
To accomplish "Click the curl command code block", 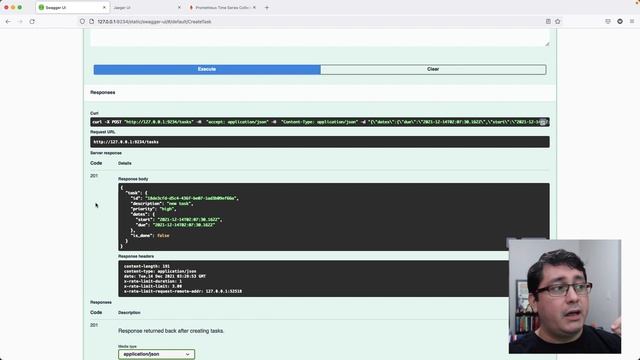I will (x=320, y=122).
